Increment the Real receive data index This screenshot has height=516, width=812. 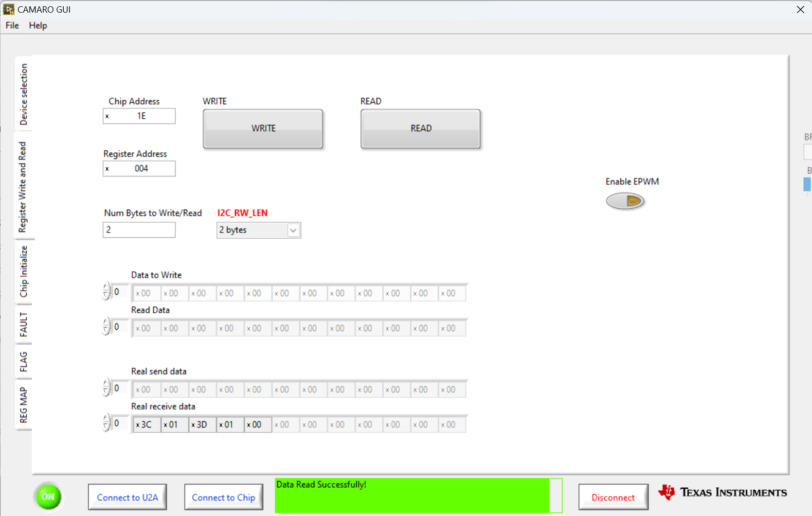tap(107, 420)
